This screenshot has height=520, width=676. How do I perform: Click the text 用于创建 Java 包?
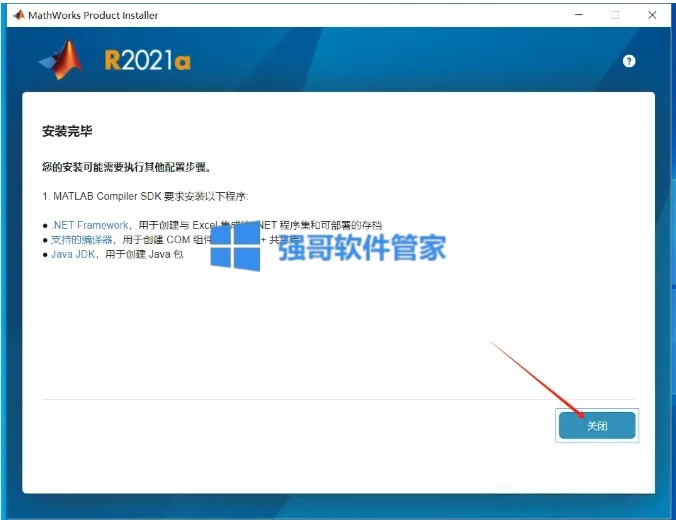[144, 254]
